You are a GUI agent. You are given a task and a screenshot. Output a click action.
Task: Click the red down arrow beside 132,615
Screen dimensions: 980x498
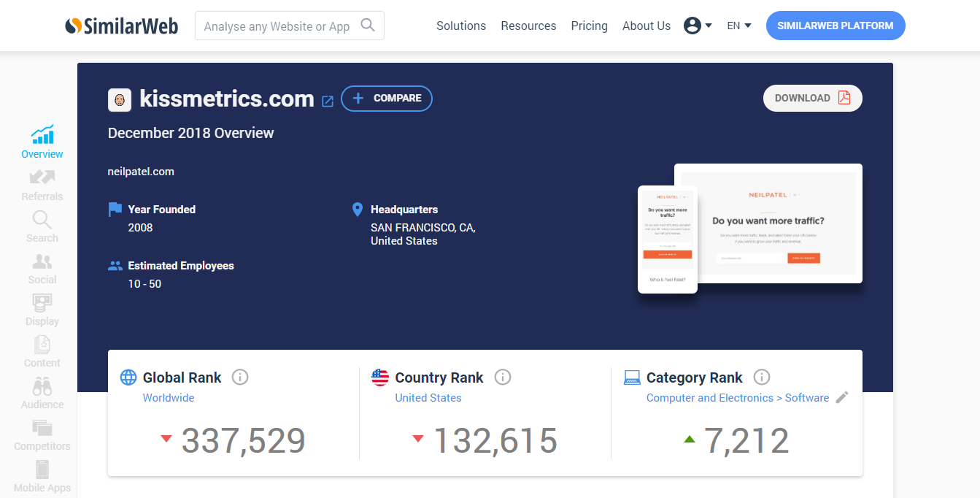418,439
